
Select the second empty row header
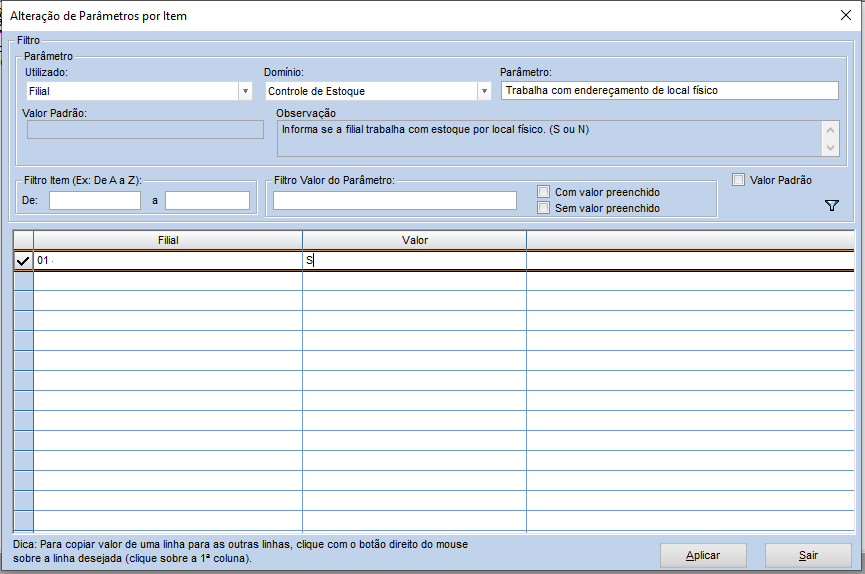point(23,301)
